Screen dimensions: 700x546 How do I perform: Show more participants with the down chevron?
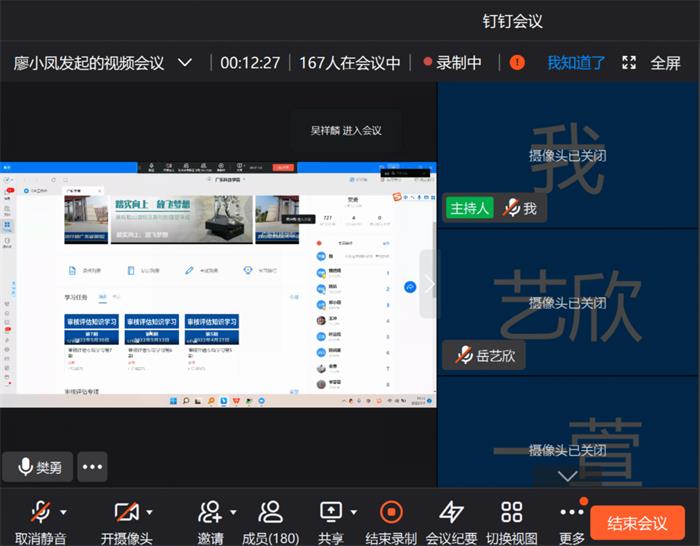[567, 476]
